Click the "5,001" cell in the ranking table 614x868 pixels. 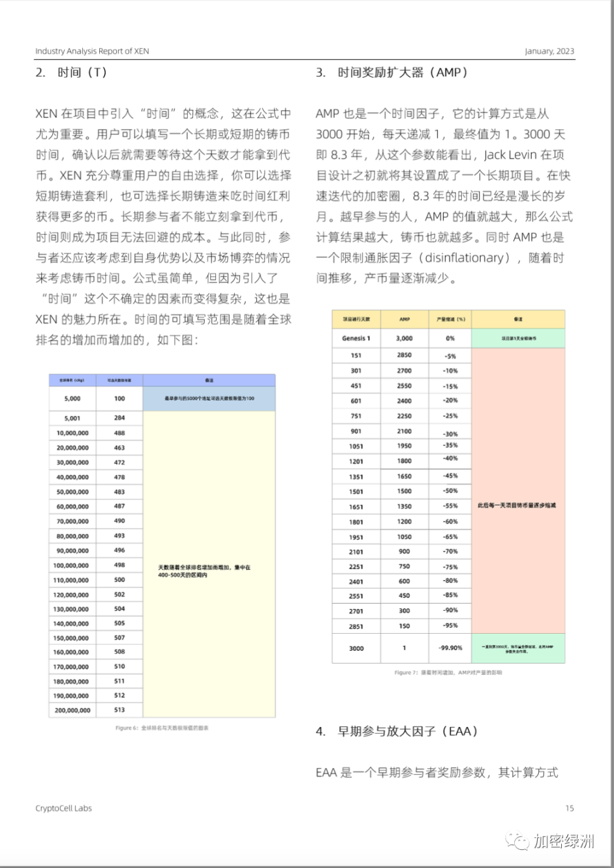pos(72,418)
